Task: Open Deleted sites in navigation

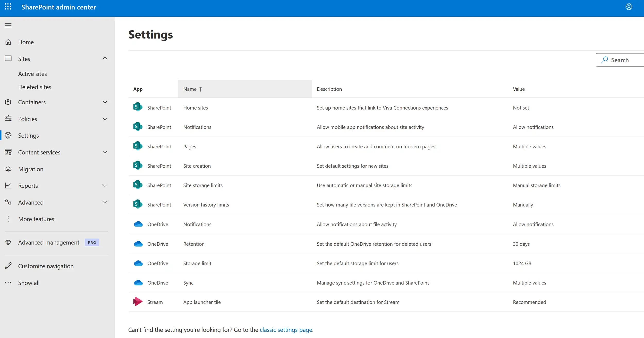Action: tap(35, 87)
